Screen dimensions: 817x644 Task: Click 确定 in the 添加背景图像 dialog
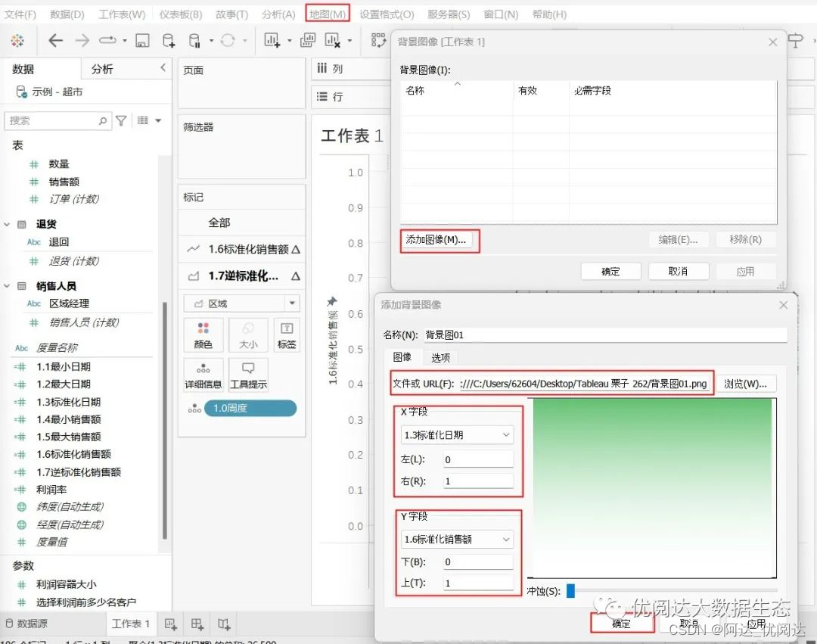coord(622,623)
